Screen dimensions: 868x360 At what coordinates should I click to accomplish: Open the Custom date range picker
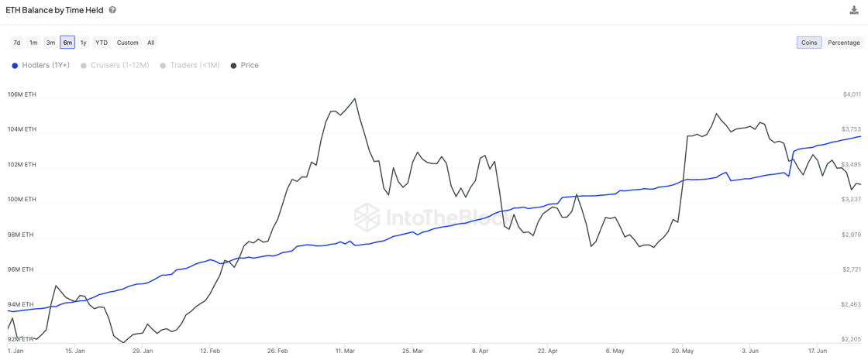(128, 43)
